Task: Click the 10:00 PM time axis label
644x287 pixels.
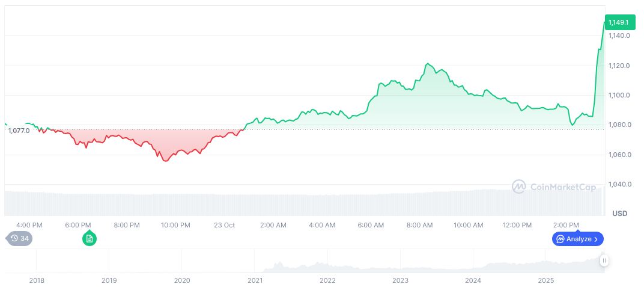Action: point(175,225)
